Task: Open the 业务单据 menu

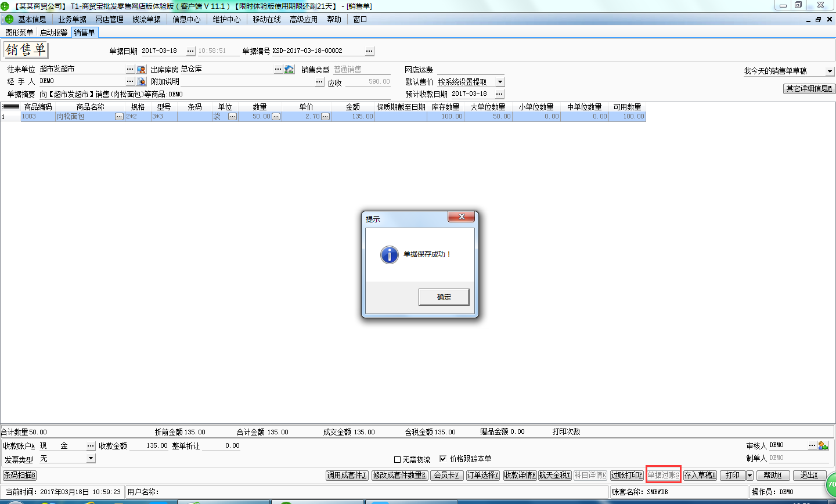Action: click(x=72, y=19)
